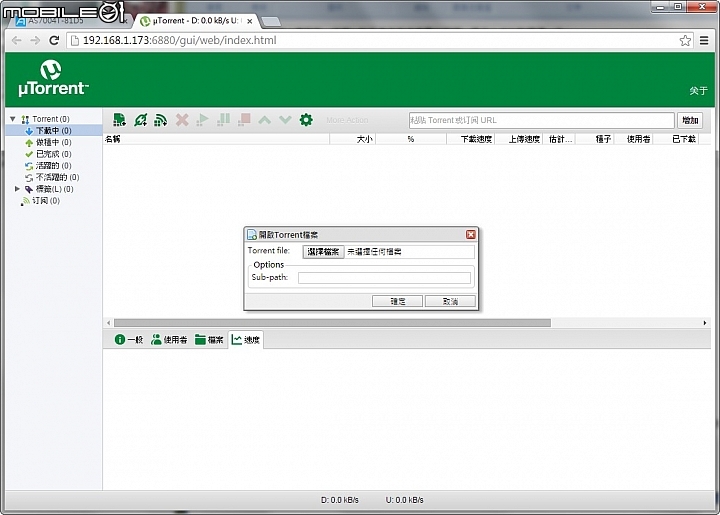This screenshot has width=720, height=515.
Task: Sort by the 種子 column header
Action: pos(595,139)
